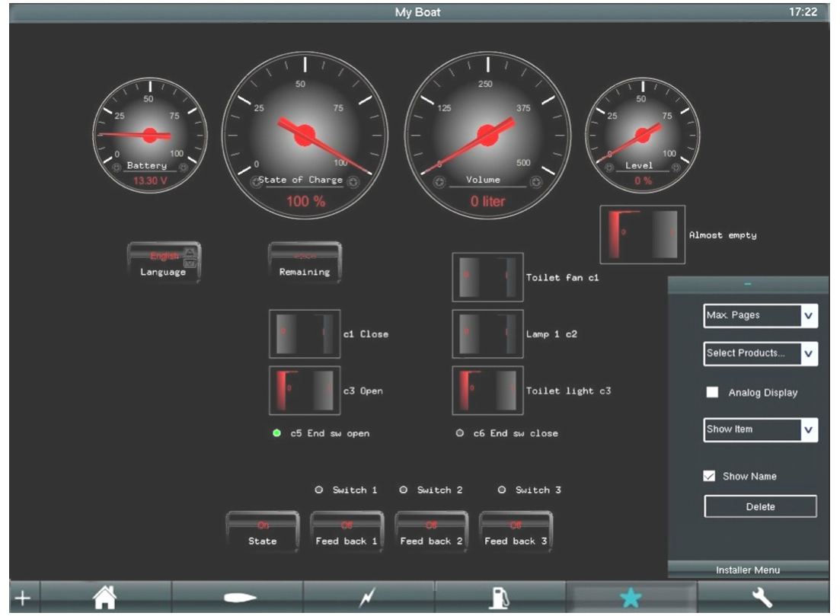Image resolution: width=840 pixels, height=616 pixels.
Task: Open the Home page icon in bottom bar
Action: (105, 597)
